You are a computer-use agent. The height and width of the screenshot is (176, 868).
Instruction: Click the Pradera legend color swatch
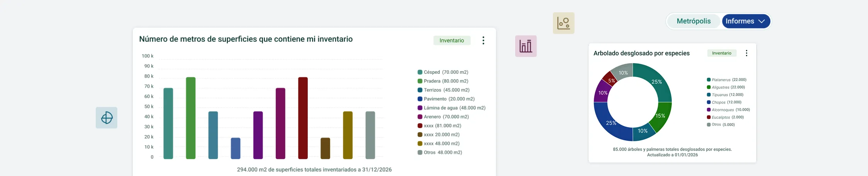pyautogui.click(x=420, y=81)
